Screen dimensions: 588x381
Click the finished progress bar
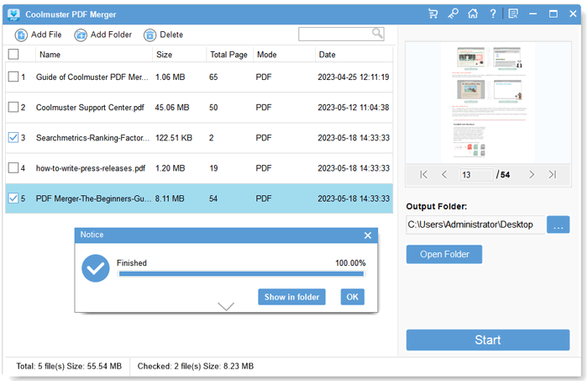tap(241, 274)
